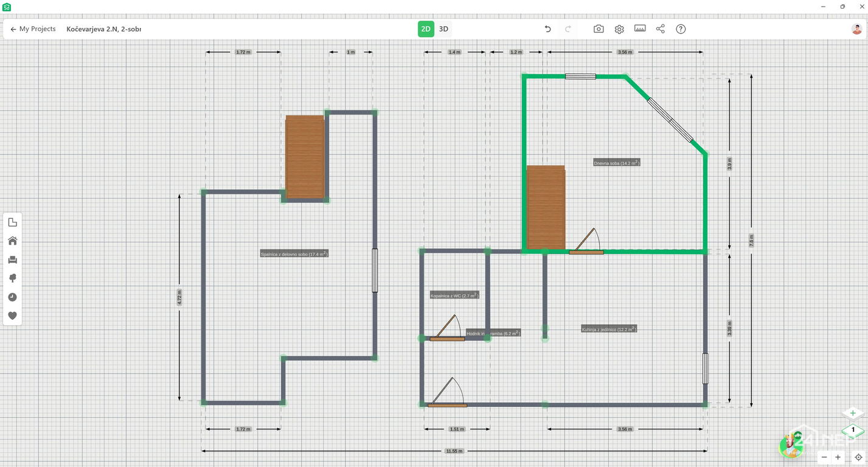Toggle the ruler measurement display
Viewport: 868px width, 467px height.
640,29
